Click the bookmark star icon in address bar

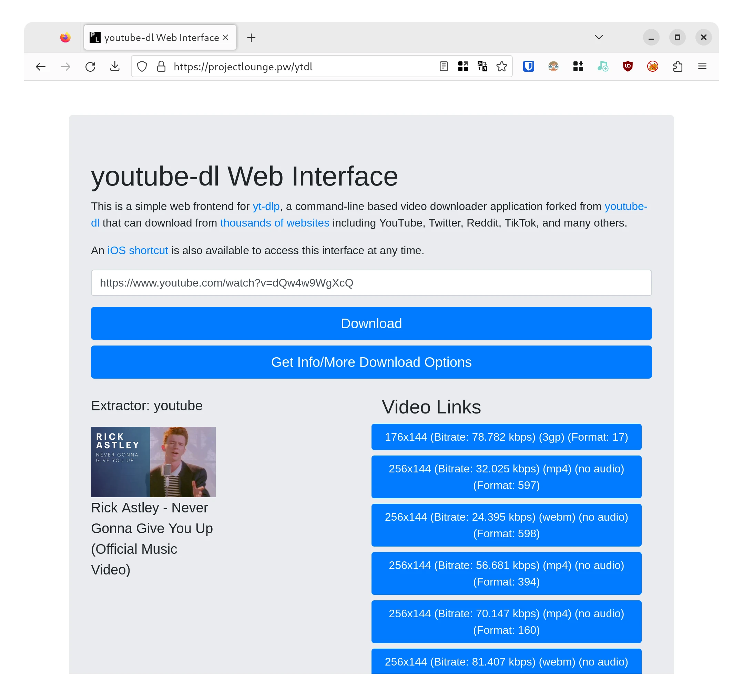click(502, 67)
